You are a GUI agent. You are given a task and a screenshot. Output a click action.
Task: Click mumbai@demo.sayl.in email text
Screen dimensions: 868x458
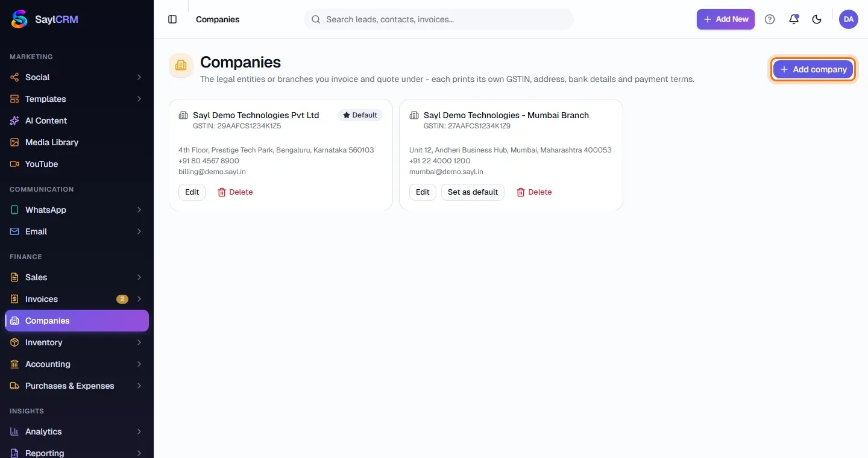(446, 172)
